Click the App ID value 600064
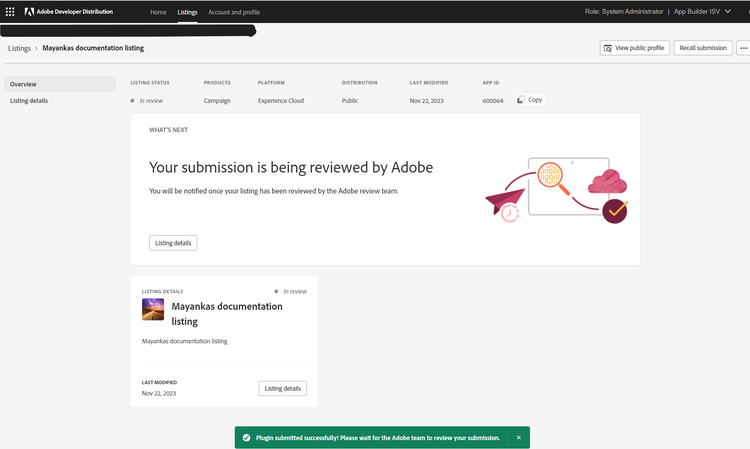The image size is (750, 449). coord(493,101)
